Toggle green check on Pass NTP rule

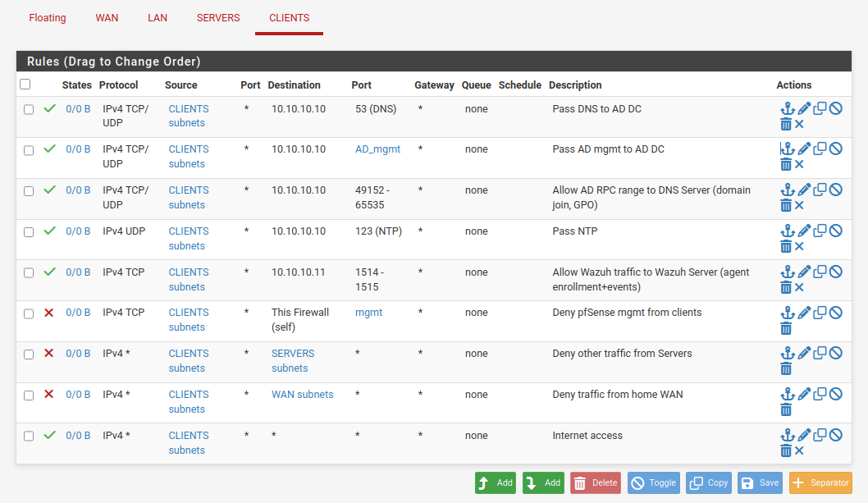click(x=50, y=231)
